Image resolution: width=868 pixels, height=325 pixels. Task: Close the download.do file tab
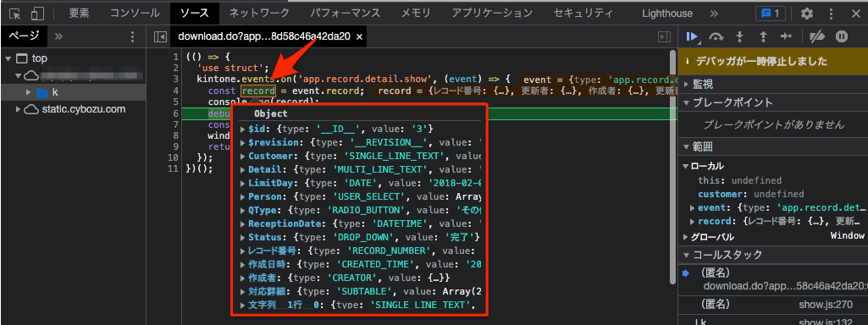[359, 37]
